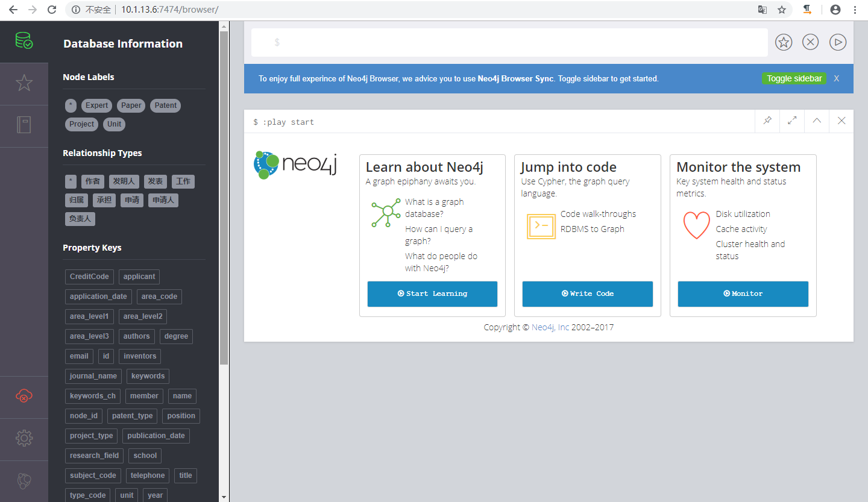The image size is (868, 502).
Task: Dismiss the Browser Sync banner
Action: [x=836, y=79]
